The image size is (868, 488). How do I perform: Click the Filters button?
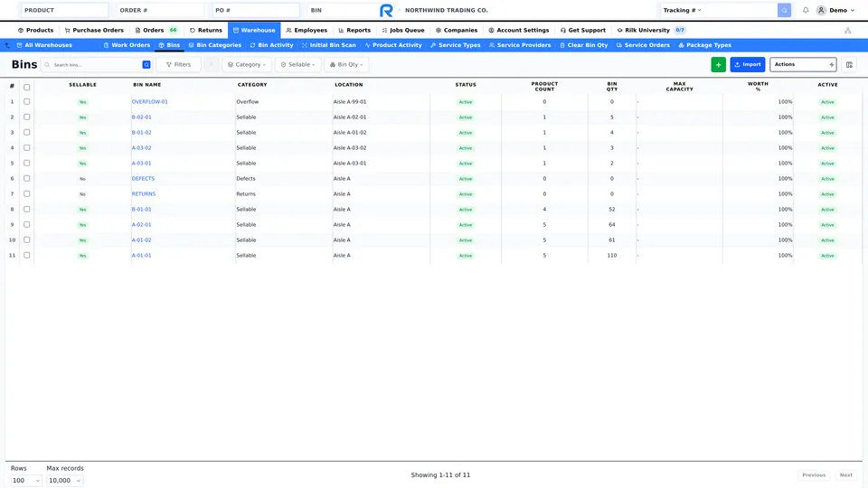pyautogui.click(x=178, y=65)
